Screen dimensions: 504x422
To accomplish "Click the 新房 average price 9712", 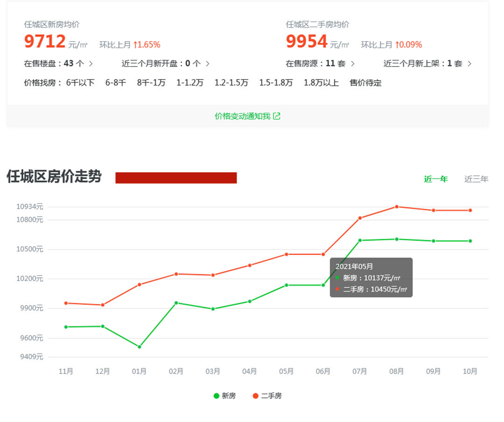I will coord(45,42).
